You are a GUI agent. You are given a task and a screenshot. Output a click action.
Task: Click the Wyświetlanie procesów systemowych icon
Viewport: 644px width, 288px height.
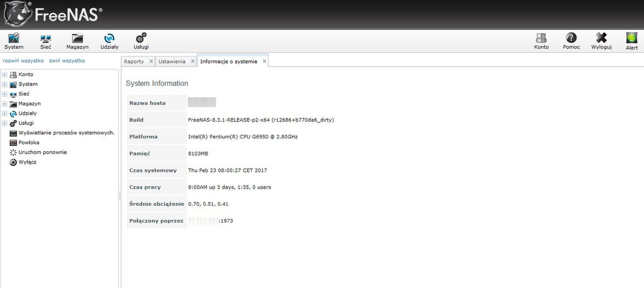[13, 133]
